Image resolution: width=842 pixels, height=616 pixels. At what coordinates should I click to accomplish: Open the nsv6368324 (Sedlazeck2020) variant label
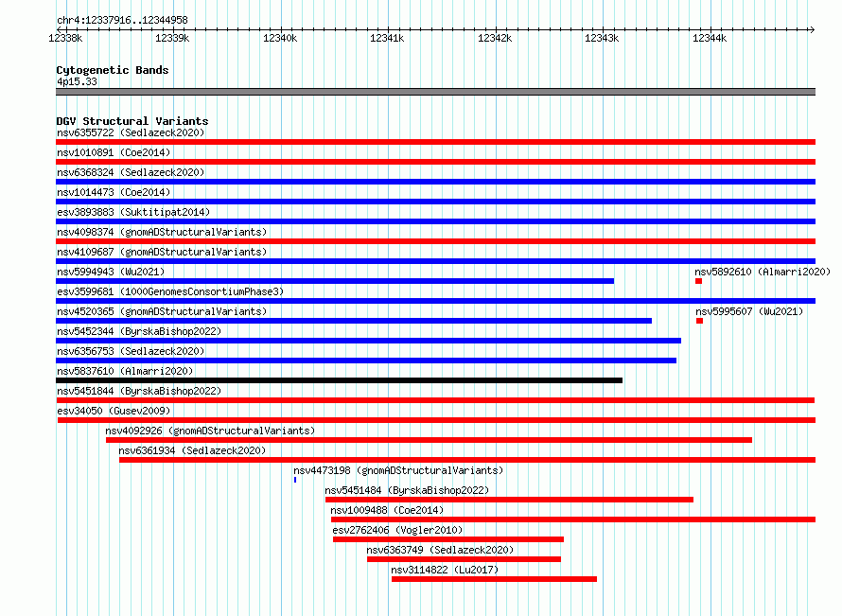click(131, 172)
